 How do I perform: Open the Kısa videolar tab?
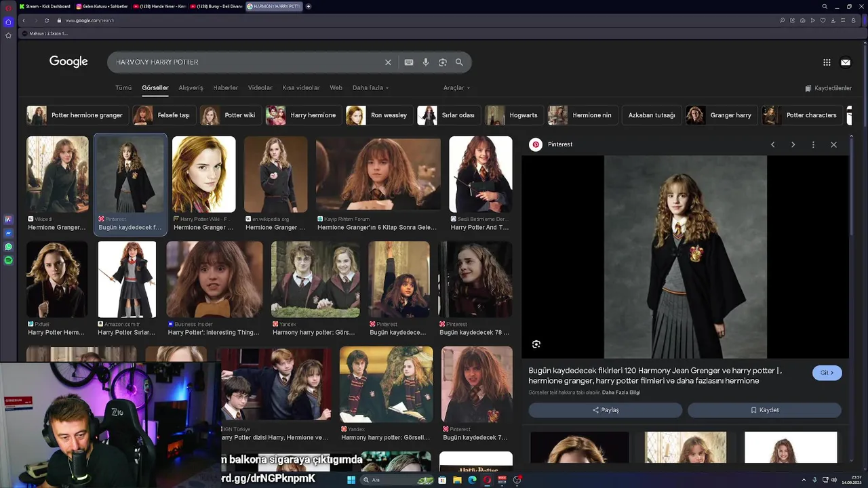301,87
